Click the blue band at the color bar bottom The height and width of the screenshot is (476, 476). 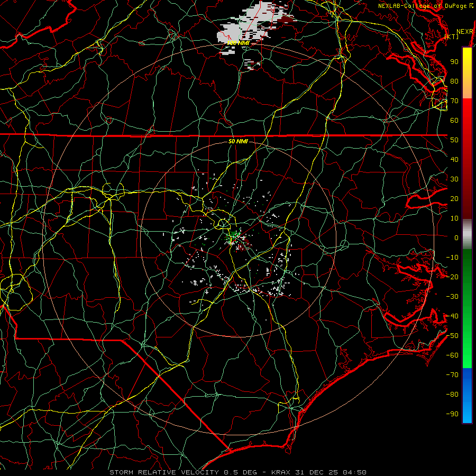tap(467, 396)
